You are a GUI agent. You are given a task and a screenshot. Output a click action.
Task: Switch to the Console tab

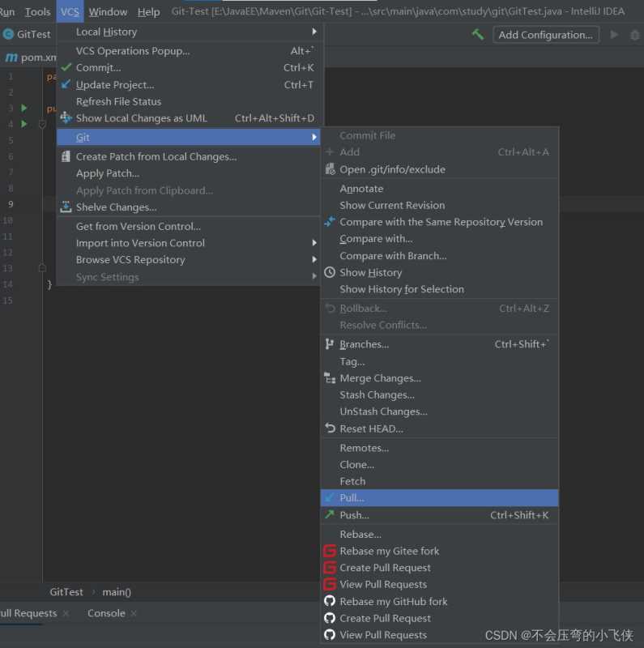(106, 613)
